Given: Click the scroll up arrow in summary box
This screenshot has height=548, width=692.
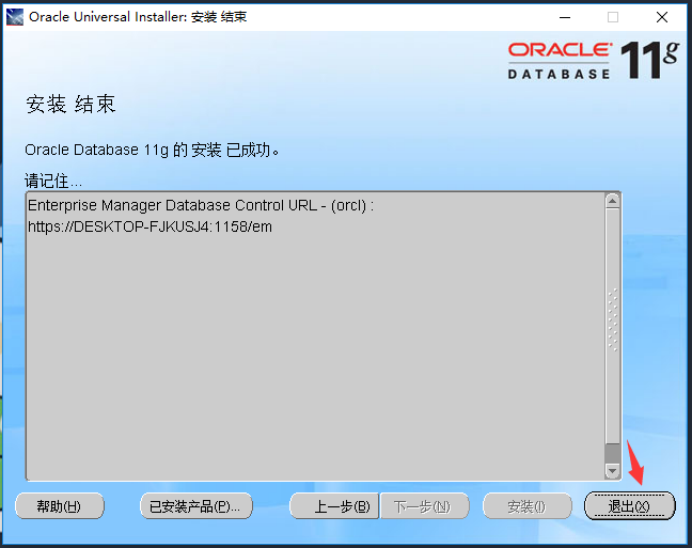Looking at the screenshot, I should click(x=612, y=201).
